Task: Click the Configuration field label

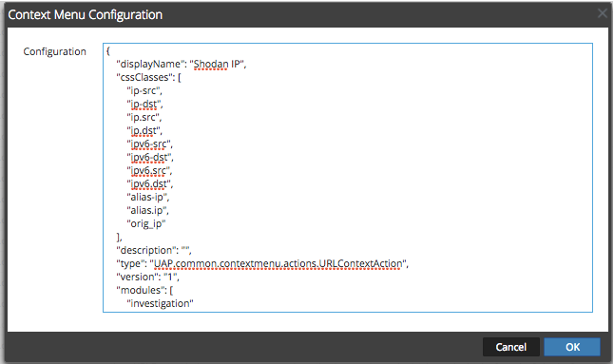Action: click(x=54, y=51)
